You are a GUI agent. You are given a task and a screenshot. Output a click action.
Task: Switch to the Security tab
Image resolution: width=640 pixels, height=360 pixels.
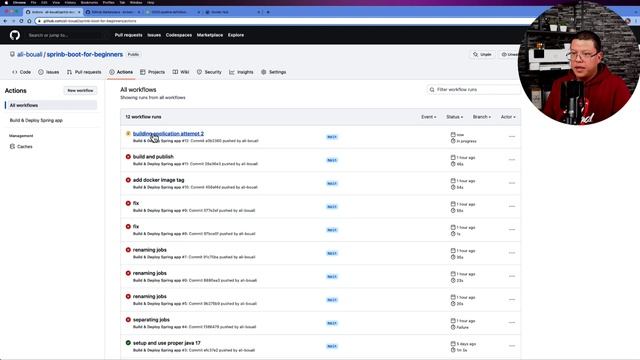point(209,72)
